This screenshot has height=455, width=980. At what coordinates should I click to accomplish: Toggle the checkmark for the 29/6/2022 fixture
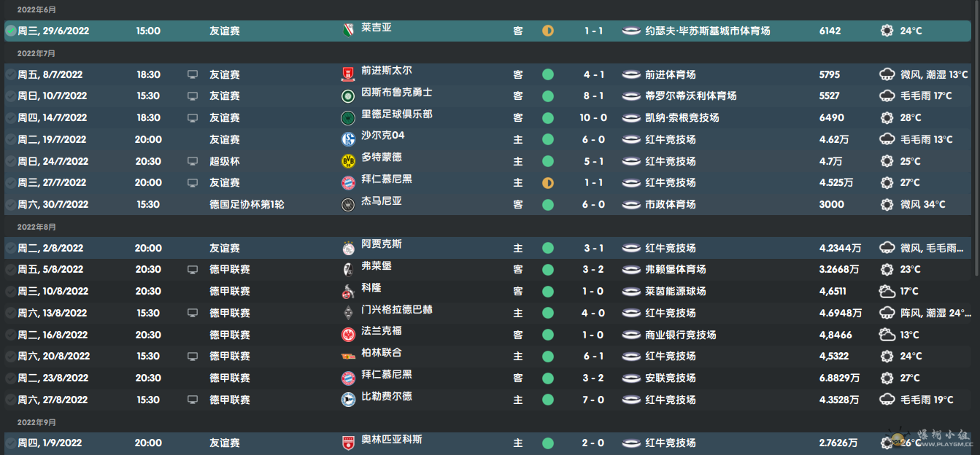(x=10, y=31)
